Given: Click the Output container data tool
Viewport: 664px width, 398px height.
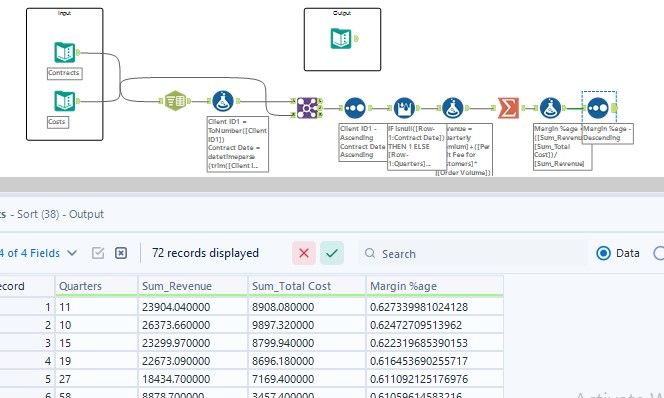Looking at the screenshot, I should click(x=341, y=39).
